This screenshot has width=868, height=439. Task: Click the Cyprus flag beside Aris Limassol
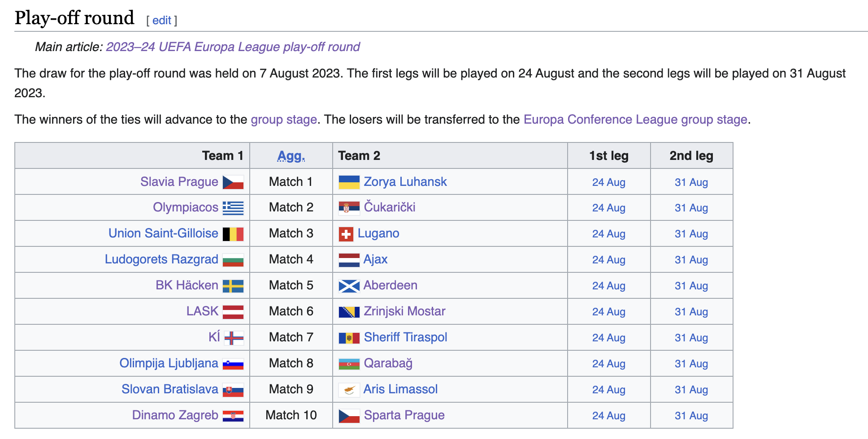point(349,390)
